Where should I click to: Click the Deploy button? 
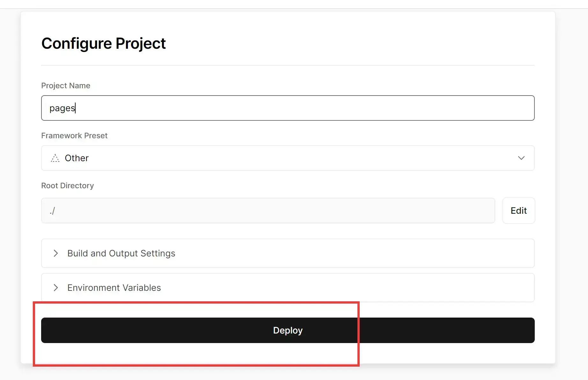(x=288, y=330)
